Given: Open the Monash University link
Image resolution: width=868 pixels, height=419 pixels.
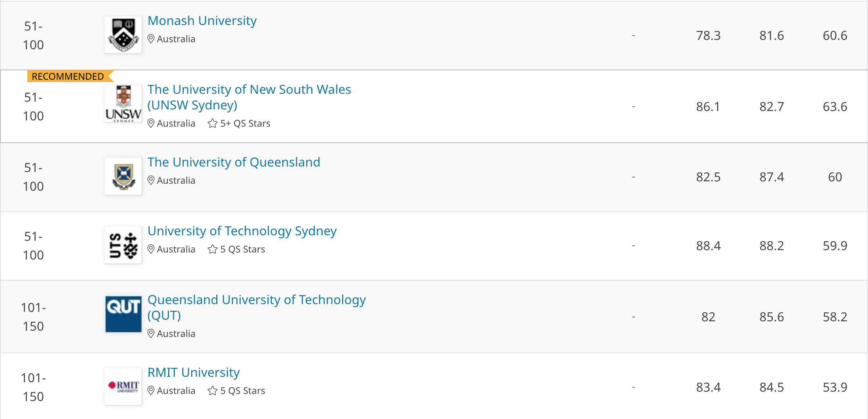Looking at the screenshot, I should (x=202, y=21).
